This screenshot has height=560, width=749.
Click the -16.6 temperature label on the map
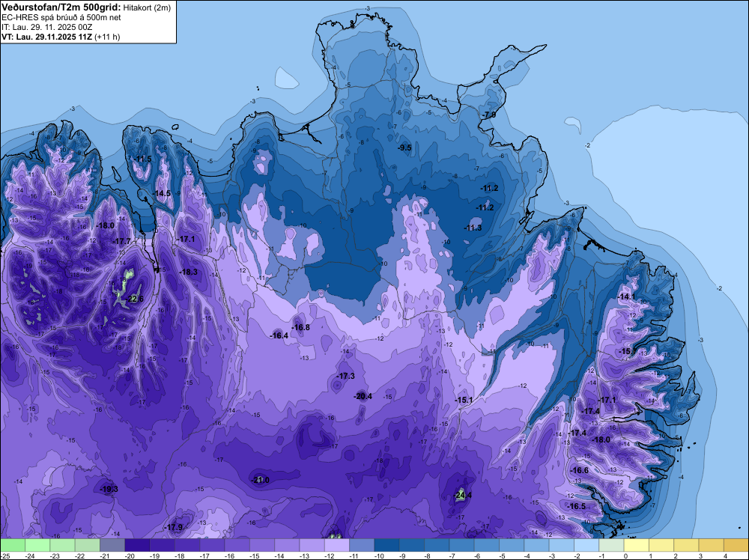[580, 470]
